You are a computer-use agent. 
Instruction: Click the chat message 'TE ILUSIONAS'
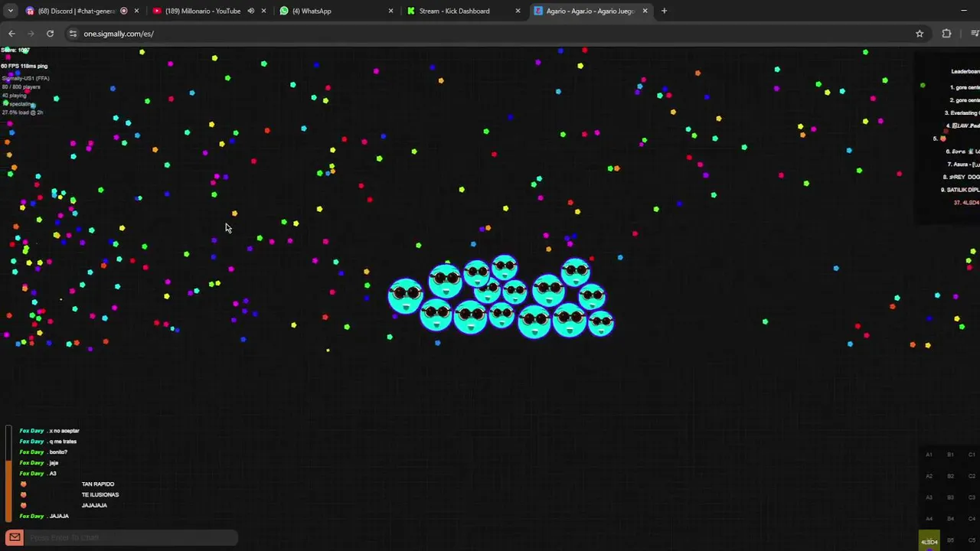[x=100, y=495]
